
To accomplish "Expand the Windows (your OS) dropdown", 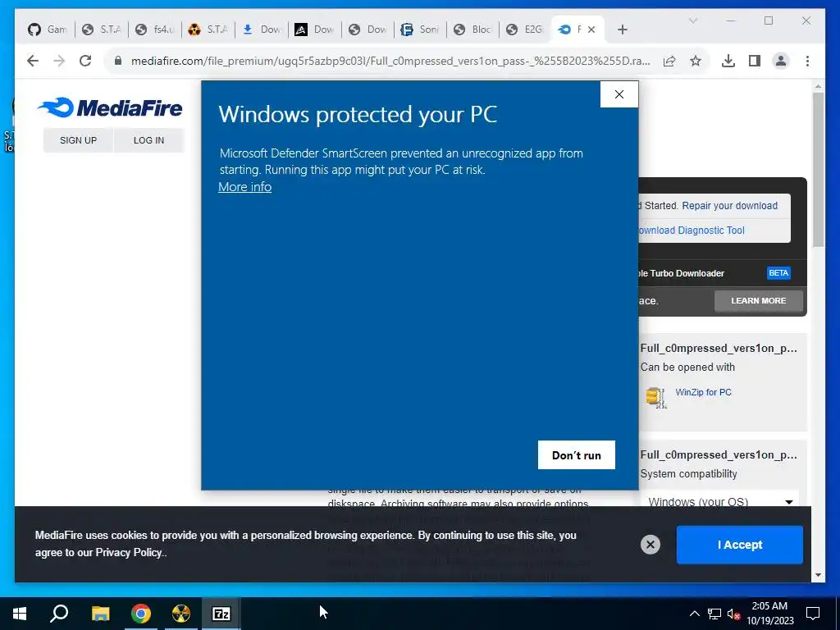I will tap(719, 502).
